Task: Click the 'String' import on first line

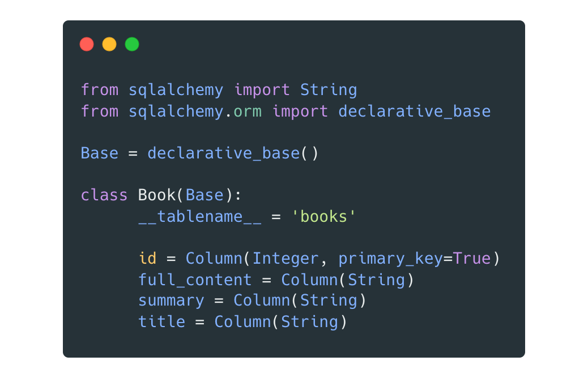Action: coord(329,90)
